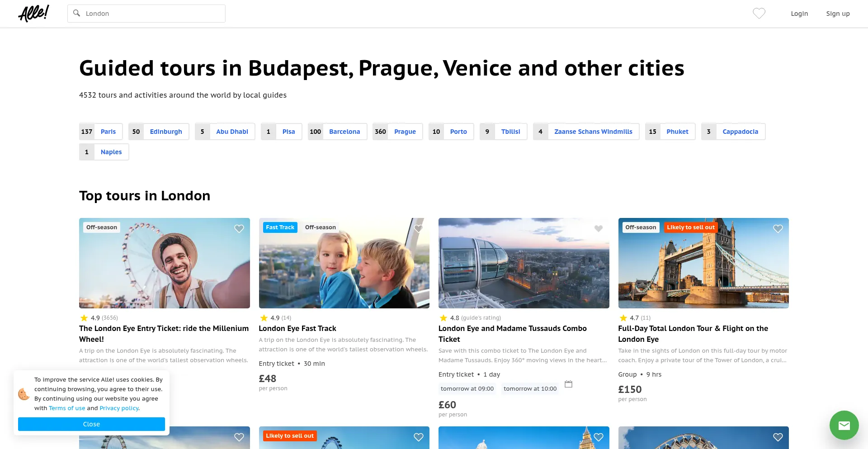Open the favorites heart in header

tap(759, 14)
